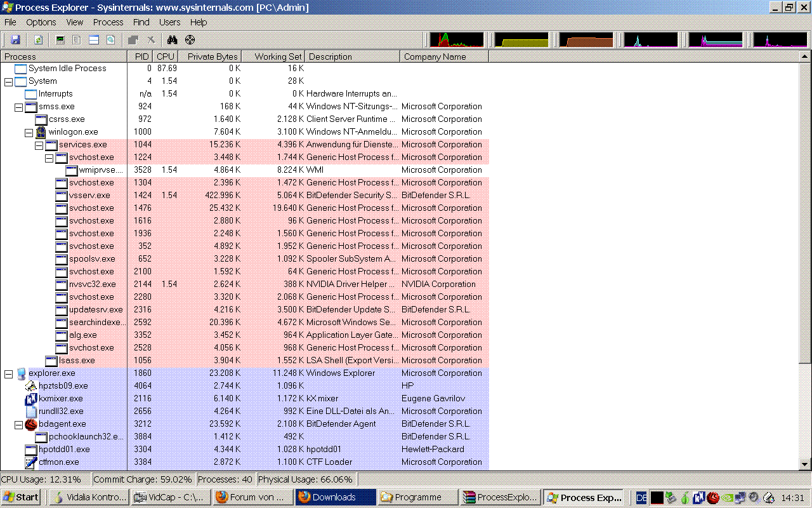Image resolution: width=812 pixels, height=508 pixels.
Task: Click the yellow commit history mini graph
Action: (x=521, y=40)
